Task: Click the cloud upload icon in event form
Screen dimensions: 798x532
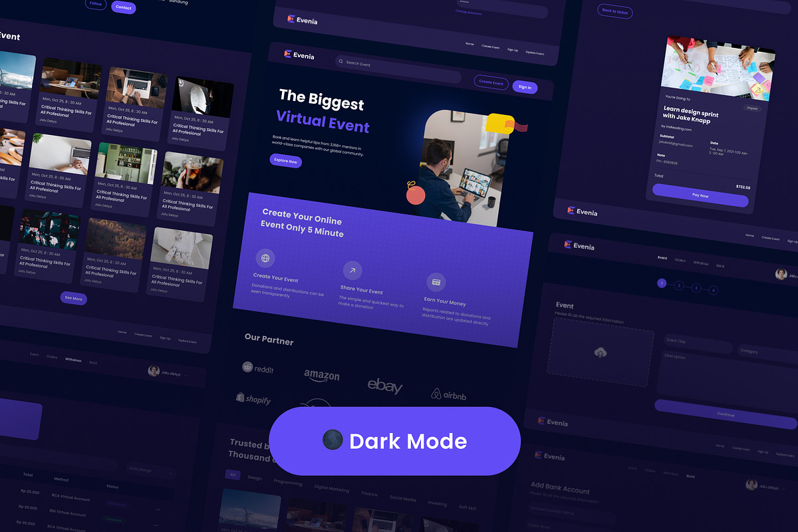Action: (600, 353)
